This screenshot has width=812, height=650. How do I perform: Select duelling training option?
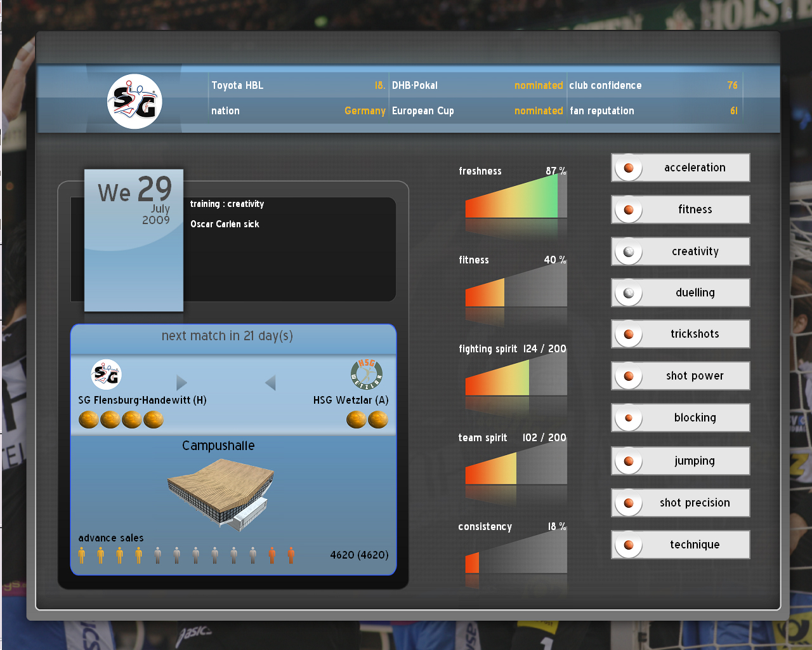coord(681,293)
